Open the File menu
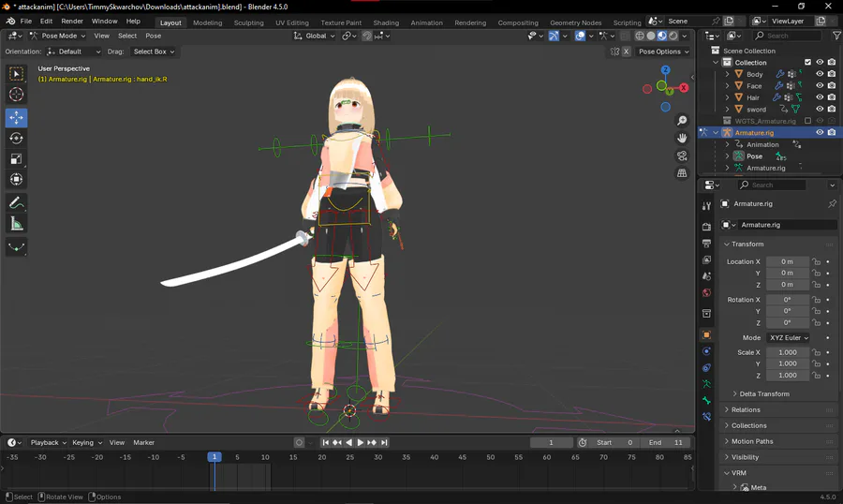 26,22
